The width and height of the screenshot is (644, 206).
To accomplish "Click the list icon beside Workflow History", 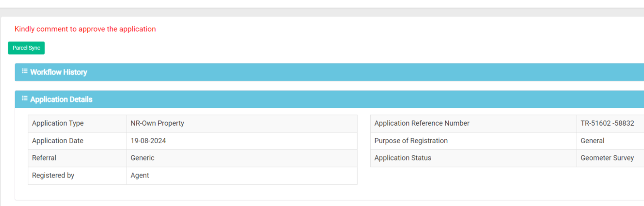I will (25, 71).
